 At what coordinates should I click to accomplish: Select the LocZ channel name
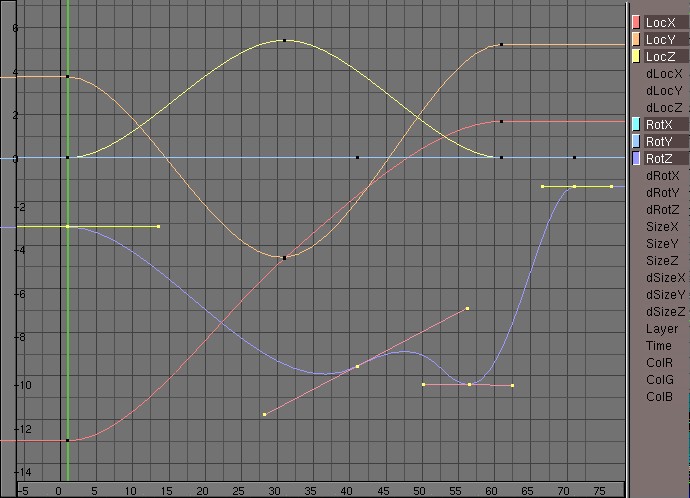tap(661, 56)
